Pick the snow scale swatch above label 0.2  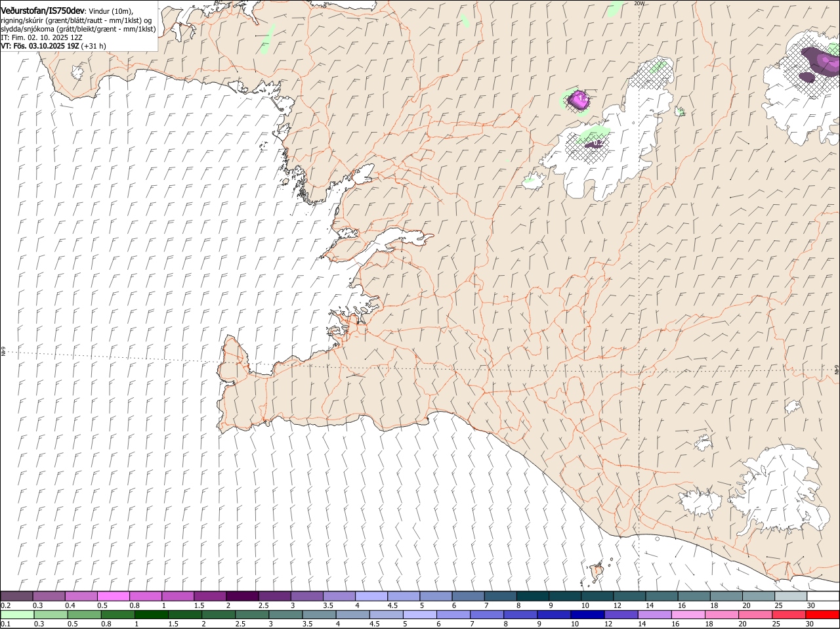[16, 596]
